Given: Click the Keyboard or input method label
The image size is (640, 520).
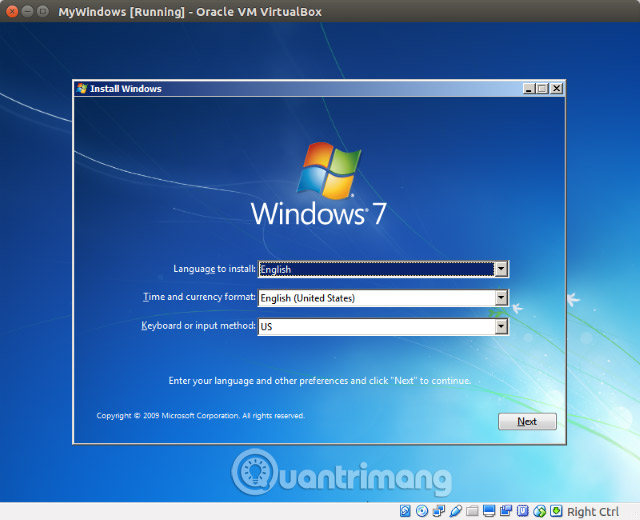Looking at the screenshot, I should (x=198, y=325).
